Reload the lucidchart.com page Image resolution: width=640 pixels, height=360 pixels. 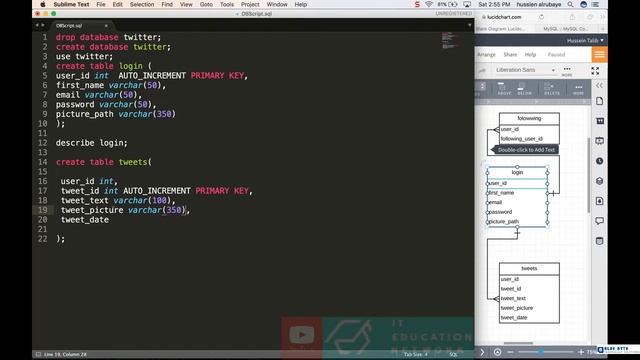point(542,17)
